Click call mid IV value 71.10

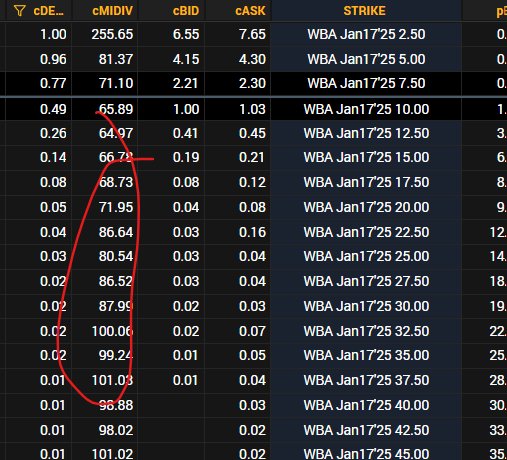pyautogui.click(x=116, y=83)
